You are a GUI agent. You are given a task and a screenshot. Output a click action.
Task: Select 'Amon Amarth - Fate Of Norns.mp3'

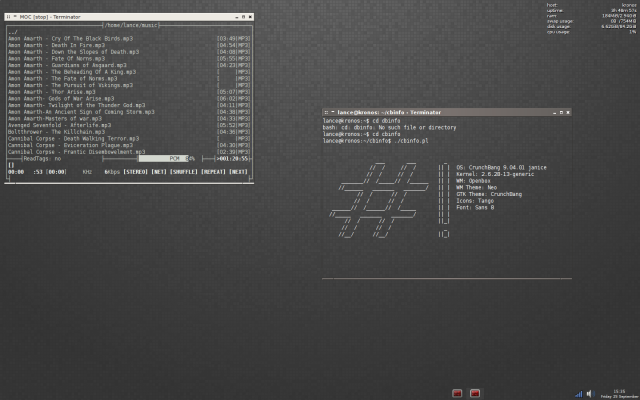tap(56, 59)
